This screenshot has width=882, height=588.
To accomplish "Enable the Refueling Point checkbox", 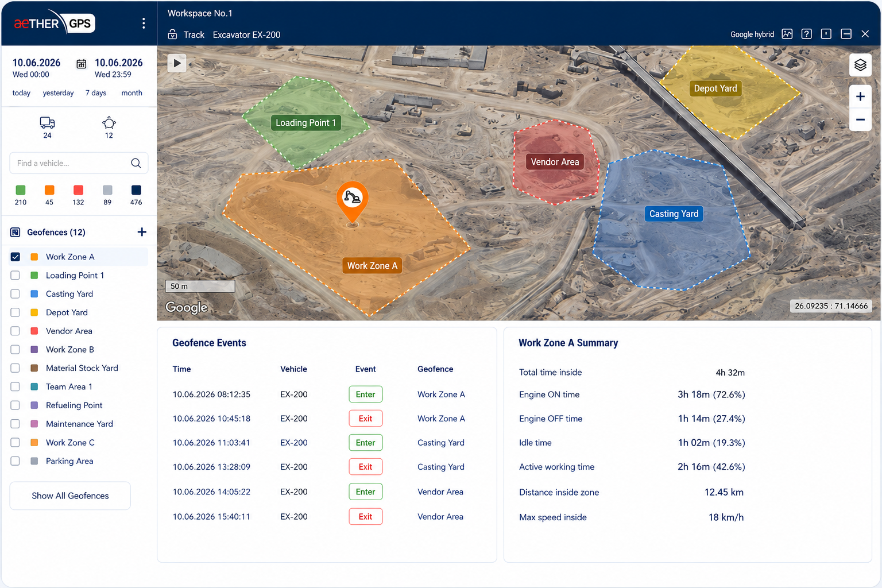I will pyautogui.click(x=16, y=405).
